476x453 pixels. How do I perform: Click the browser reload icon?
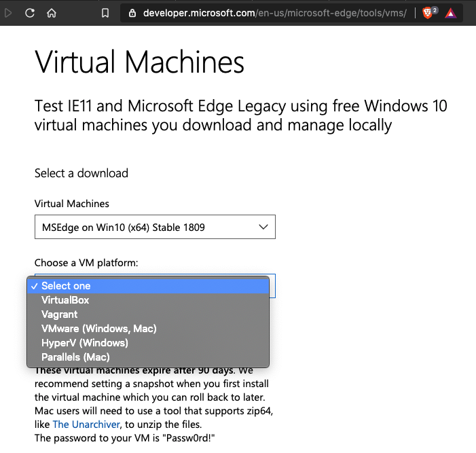coord(30,13)
